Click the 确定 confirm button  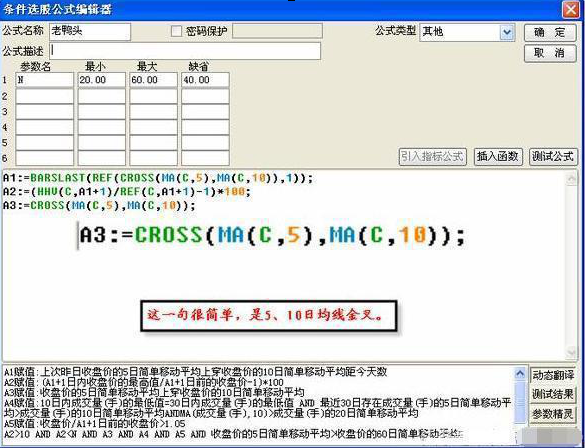point(550,32)
